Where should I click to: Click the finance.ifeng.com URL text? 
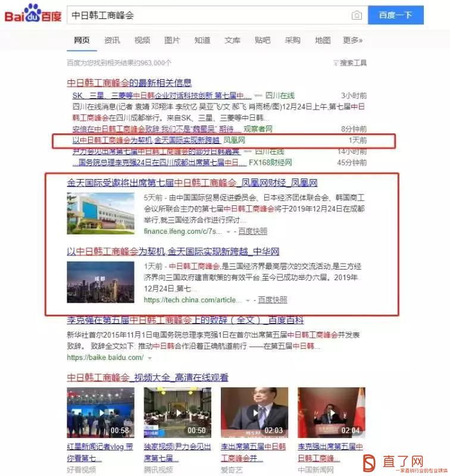pos(183,231)
